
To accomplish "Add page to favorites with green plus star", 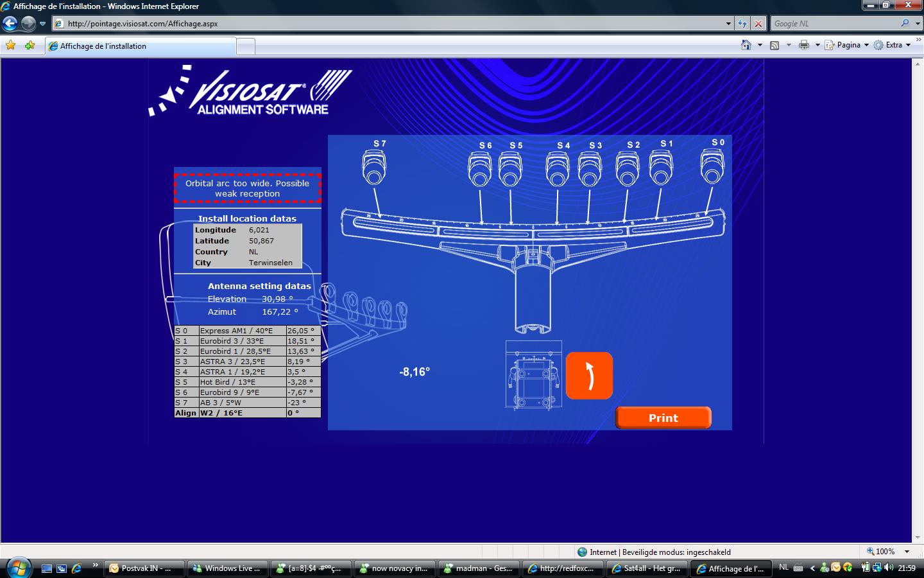I will click(30, 46).
